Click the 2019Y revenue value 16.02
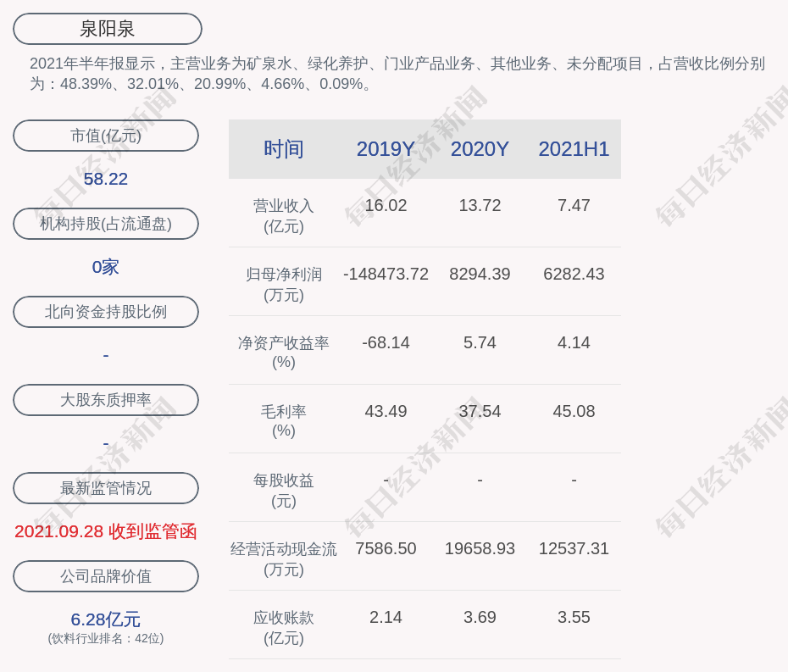This screenshot has width=788, height=672. 386,206
